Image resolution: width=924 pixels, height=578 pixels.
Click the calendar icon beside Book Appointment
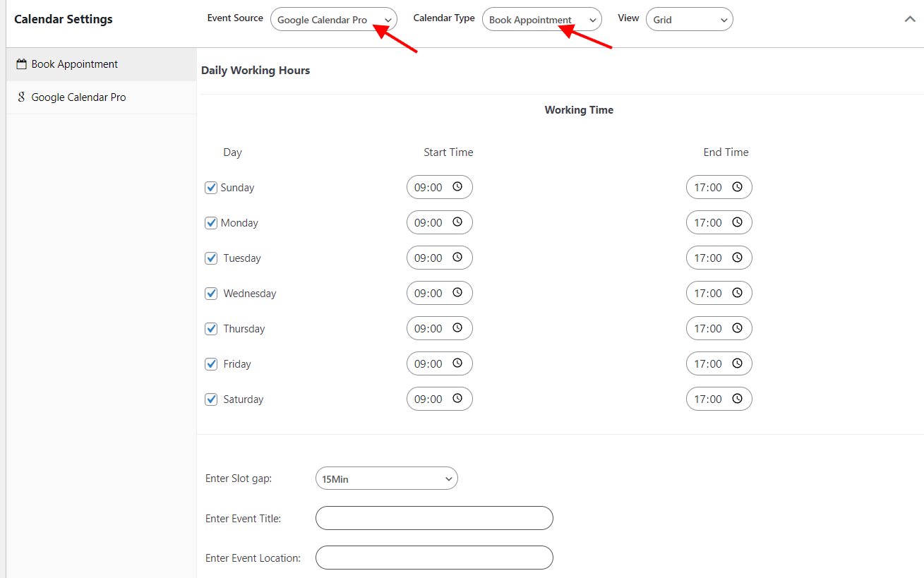coord(21,64)
